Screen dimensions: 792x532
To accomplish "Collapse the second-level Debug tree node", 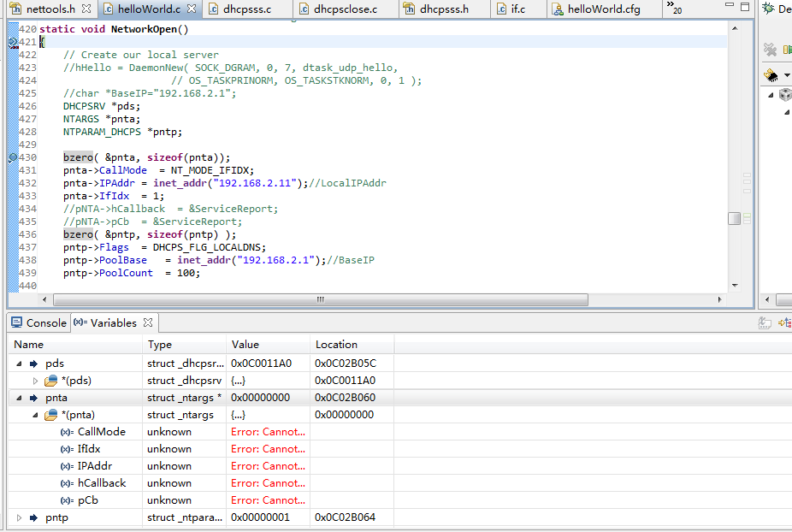I will (x=787, y=112).
